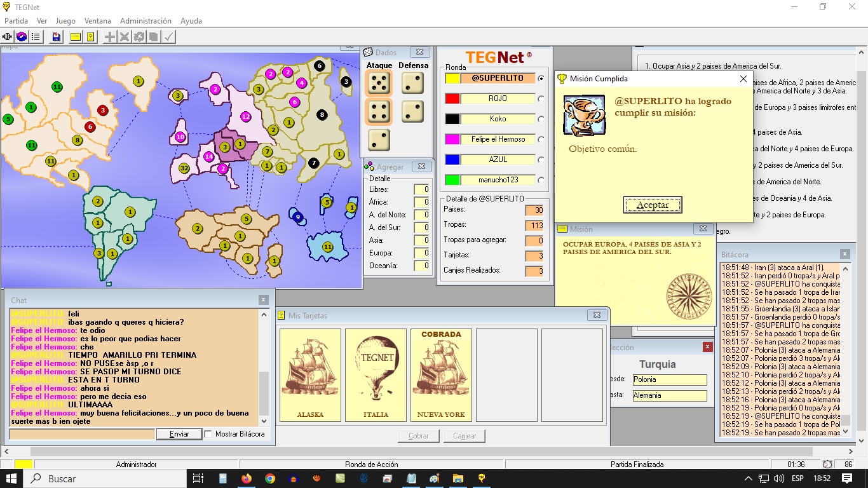Show hidden system tray icons

coord(749,478)
